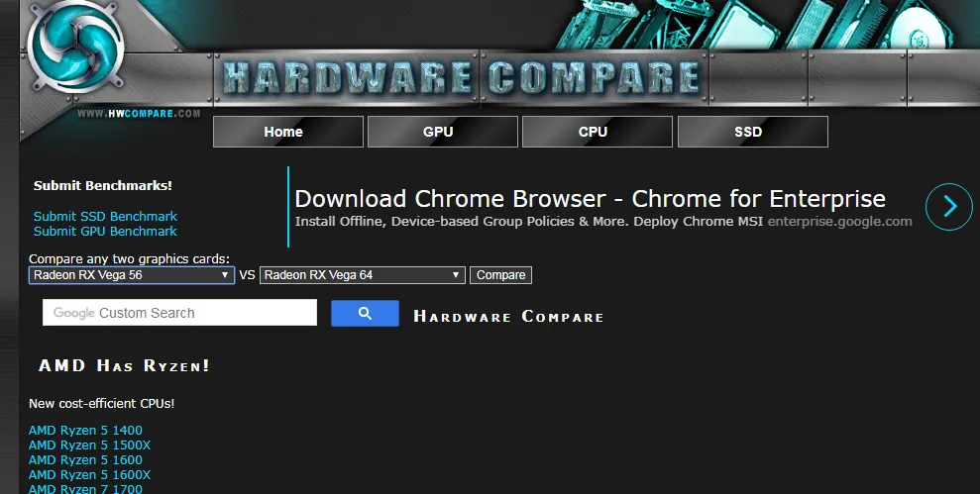Screen dimensions: 980x494
Task: Expand the Radeon RX Vega 64 dropdown
Action: [x=363, y=275]
